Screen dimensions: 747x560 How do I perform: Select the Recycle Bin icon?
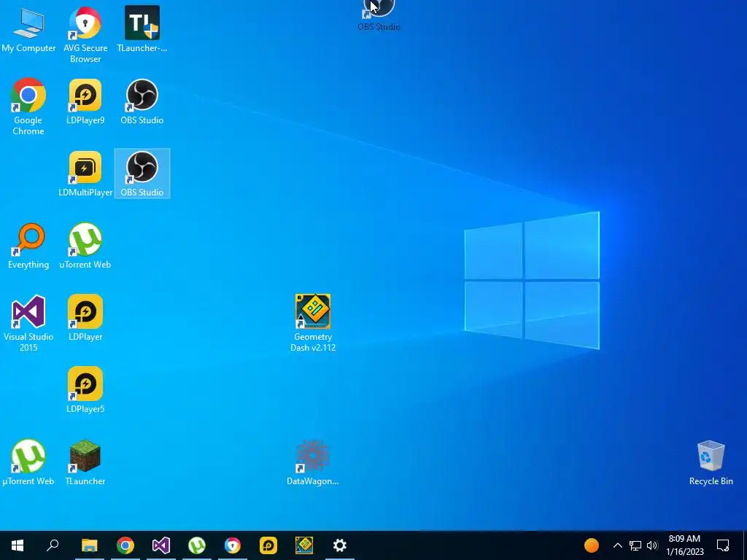pos(711,463)
